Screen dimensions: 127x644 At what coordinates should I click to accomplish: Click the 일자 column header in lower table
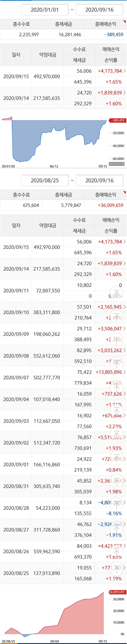click(16, 225)
